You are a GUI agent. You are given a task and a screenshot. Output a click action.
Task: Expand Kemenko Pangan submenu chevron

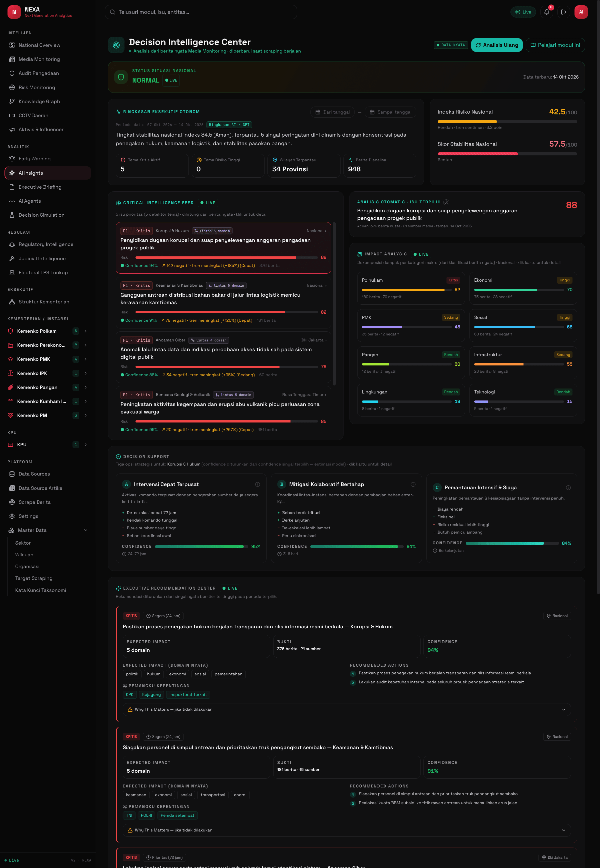pos(86,387)
